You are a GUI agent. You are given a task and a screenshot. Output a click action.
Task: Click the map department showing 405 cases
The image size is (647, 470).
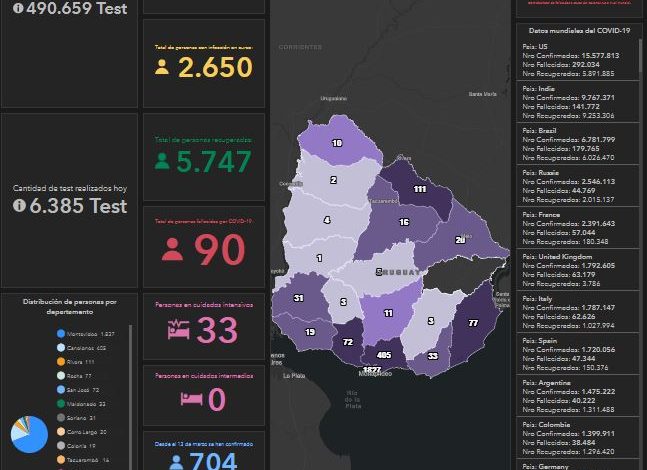385,354
